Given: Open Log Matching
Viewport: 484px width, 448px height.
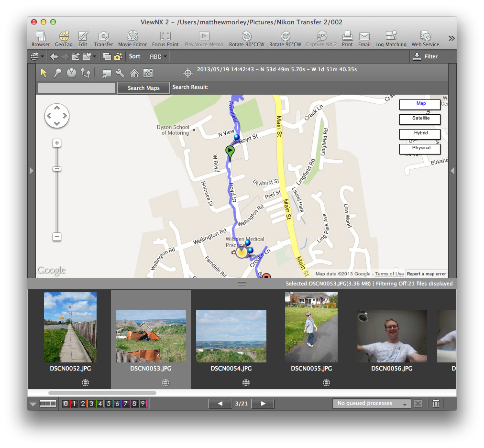Looking at the screenshot, I should click(x=391, y=39).
